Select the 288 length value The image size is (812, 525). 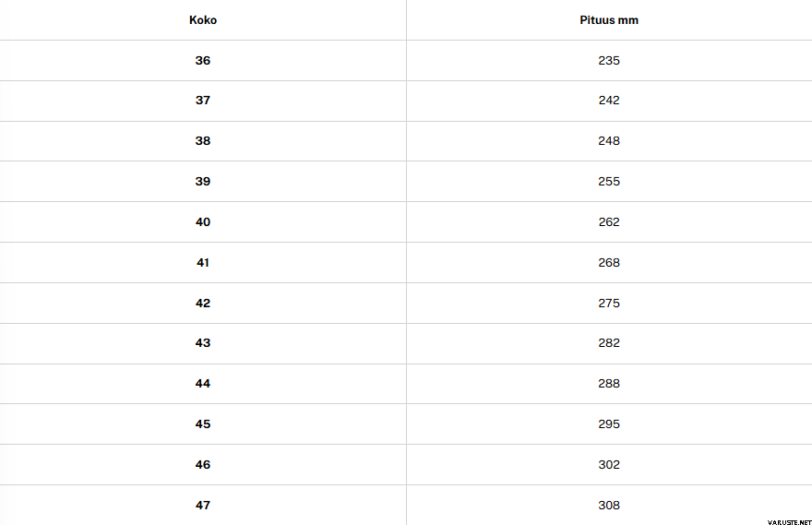tap(609, 384)
